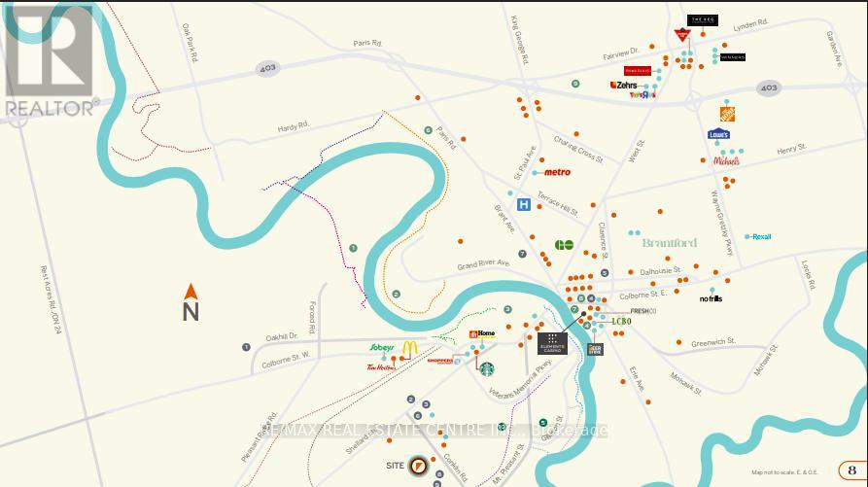Select the Sobeys logo

point(382,348)
